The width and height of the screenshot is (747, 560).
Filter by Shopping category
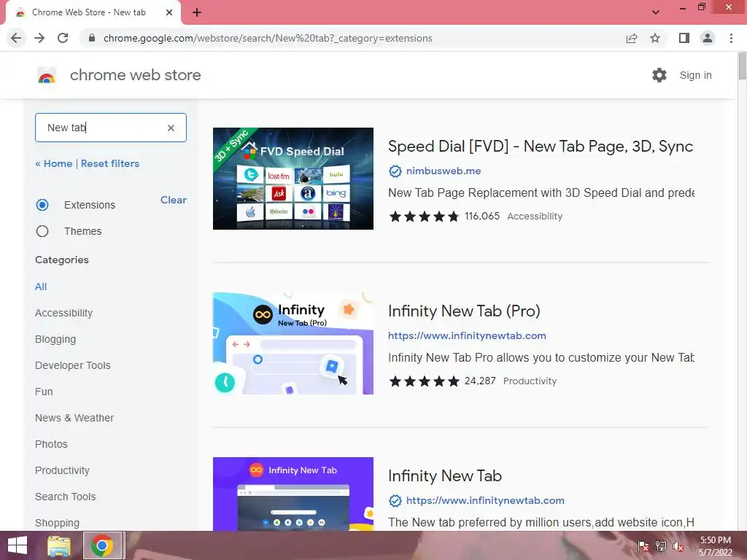click(x=57, y=523)
